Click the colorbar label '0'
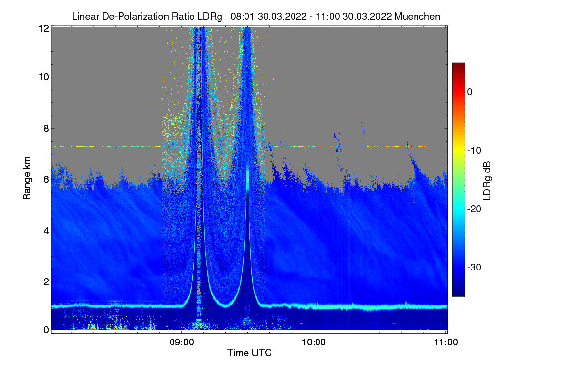Viewport: 588px width, 392px height. [x=470, y=92]
